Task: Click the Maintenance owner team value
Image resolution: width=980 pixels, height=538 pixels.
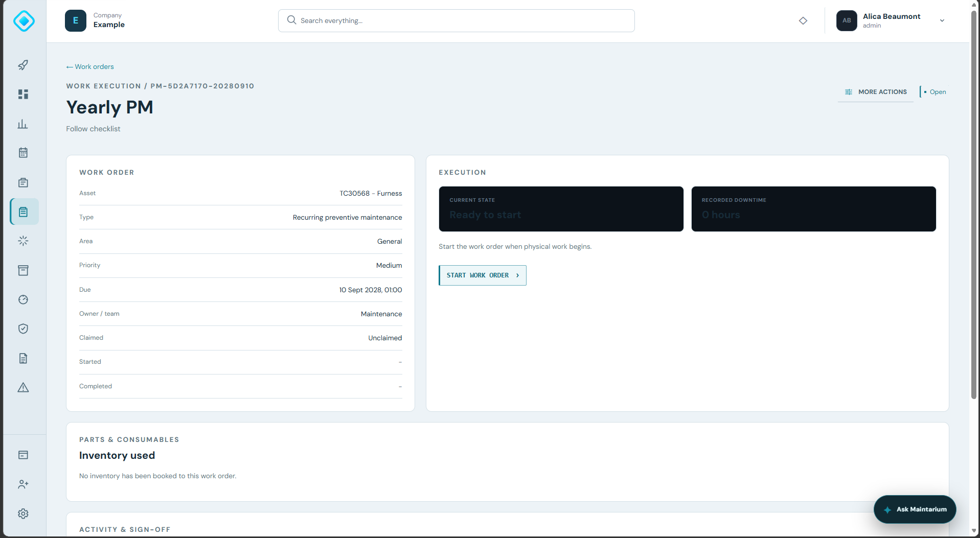Action: pos(381,314)
